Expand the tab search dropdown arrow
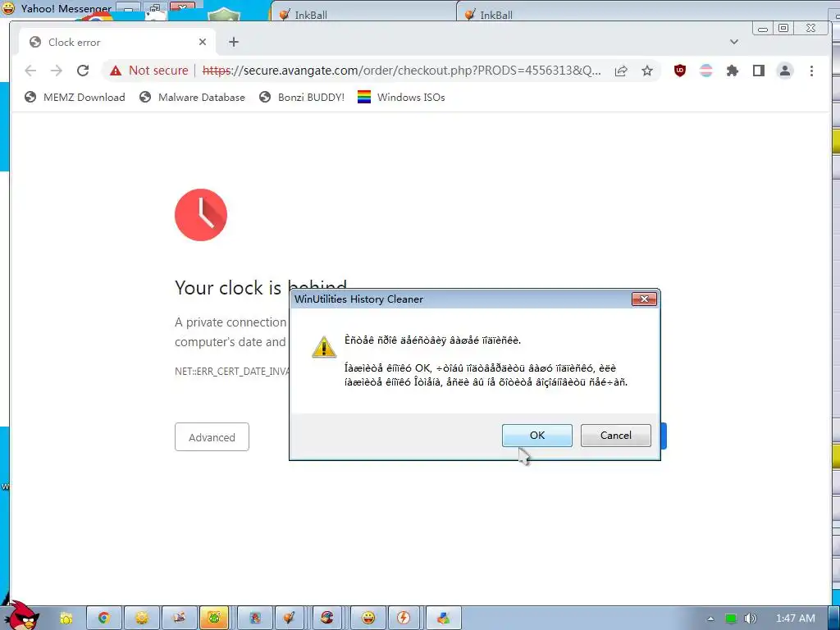840x630 pixels. (734, 42)
